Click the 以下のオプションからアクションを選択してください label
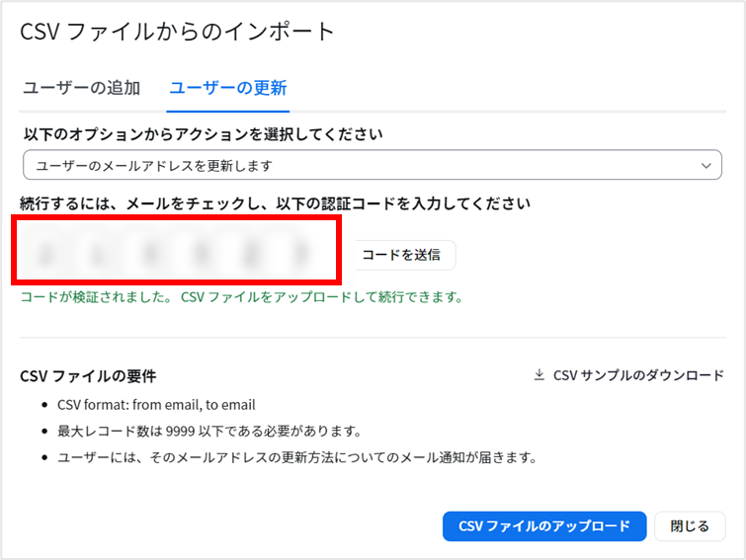The image size is (746, 560). [x=204, y=134]
